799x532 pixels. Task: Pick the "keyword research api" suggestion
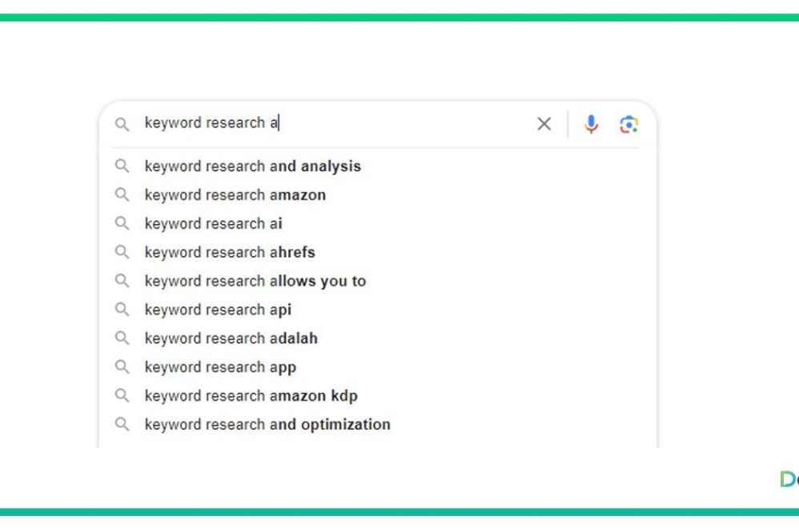point(218,310)
